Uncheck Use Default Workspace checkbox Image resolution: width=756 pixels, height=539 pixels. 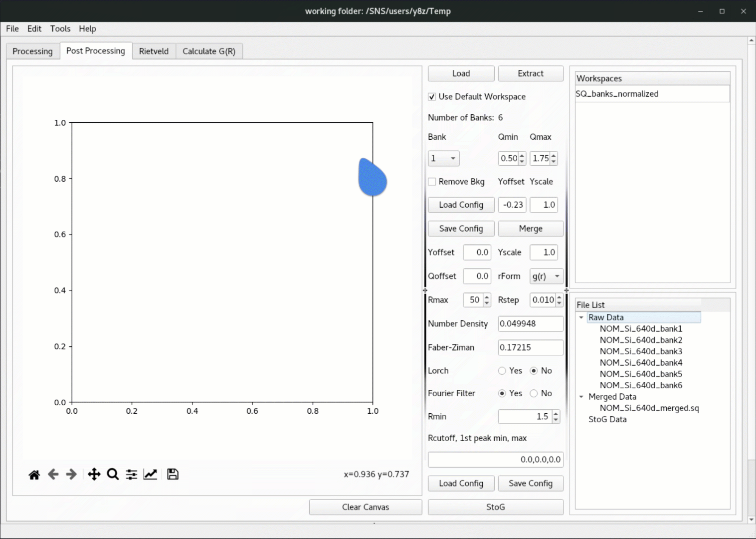point(432,97)
